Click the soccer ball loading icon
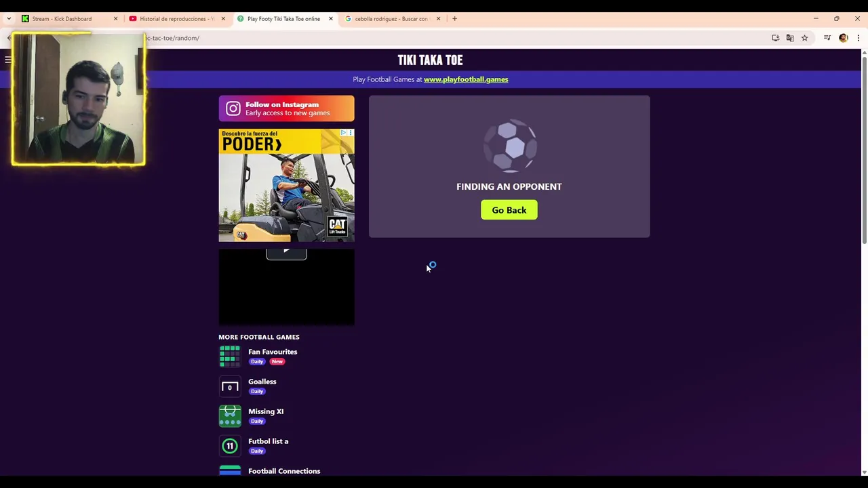Viewport: 868px width, 488px height. (509, 146)
